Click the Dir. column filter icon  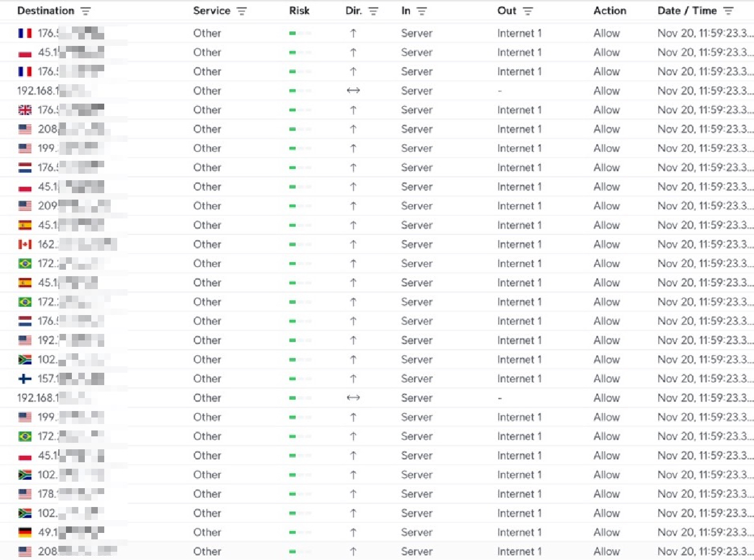pos(373,11)
